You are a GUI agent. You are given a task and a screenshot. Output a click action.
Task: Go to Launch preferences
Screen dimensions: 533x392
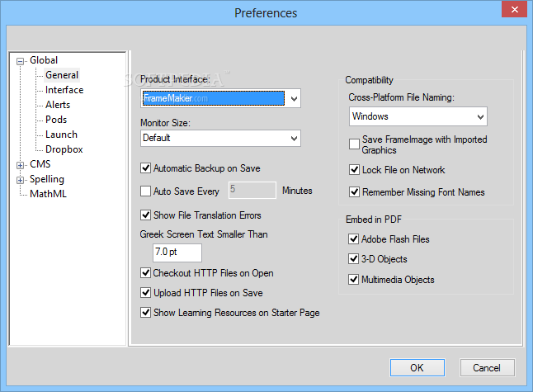point(62,135)
